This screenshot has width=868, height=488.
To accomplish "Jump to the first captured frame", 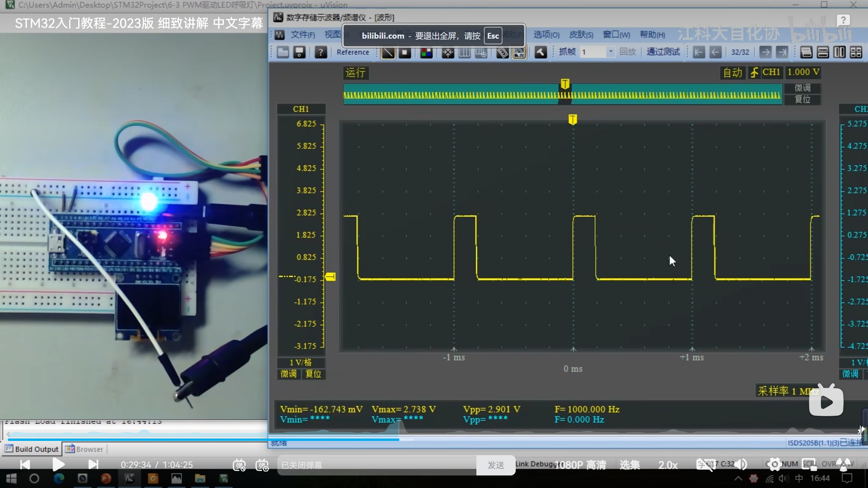I will click(x=698, y=52).
